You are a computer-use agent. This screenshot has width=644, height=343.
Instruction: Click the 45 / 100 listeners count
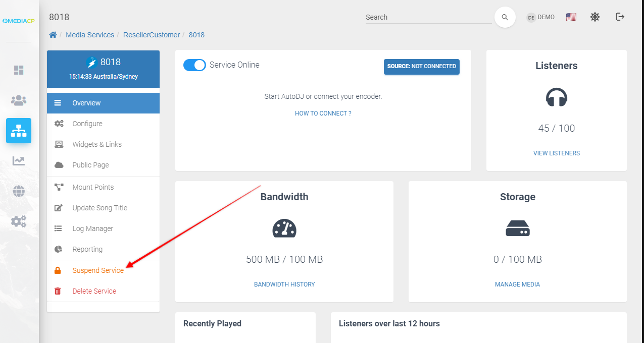(x=557, y=128)
